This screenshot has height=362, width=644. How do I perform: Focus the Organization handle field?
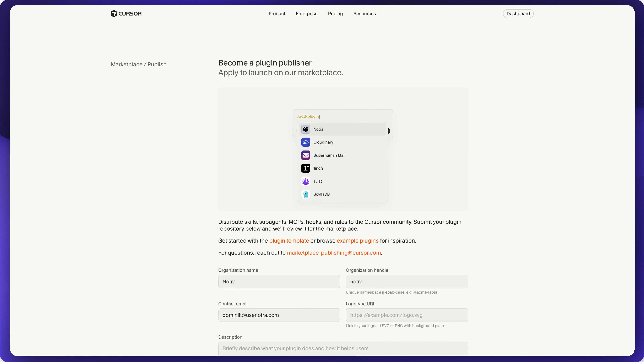(407, 282)
